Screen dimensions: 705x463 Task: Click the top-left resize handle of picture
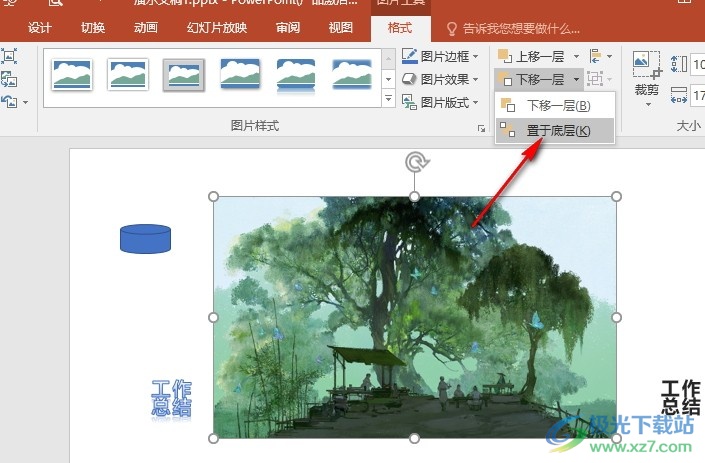click(x=214, y=197)
